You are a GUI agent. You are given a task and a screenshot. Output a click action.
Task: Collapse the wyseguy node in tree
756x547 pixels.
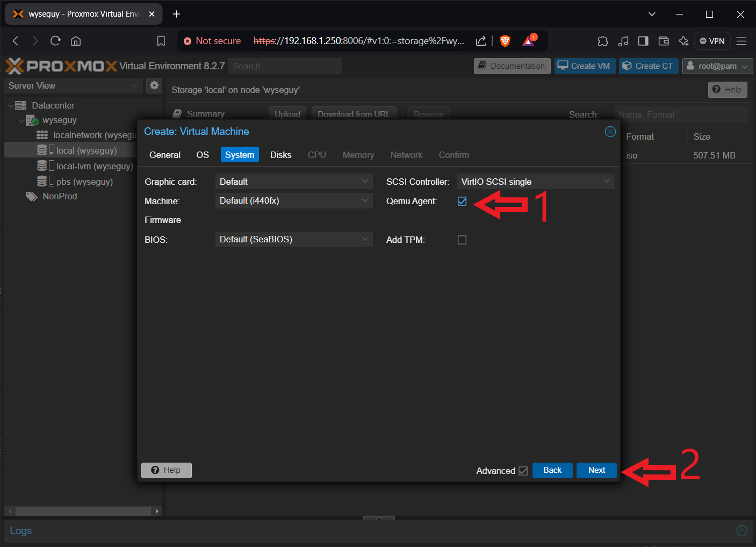click(x=21, y=121)
